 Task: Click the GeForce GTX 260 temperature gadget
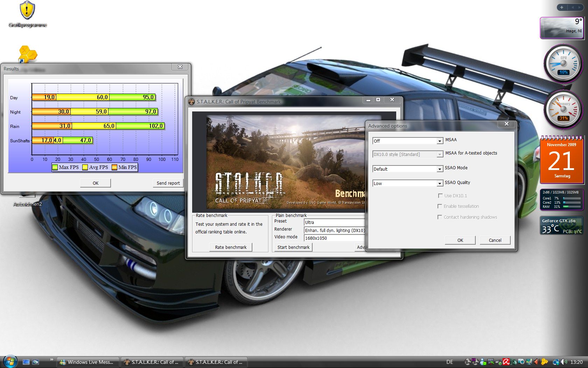tap(562, 226)
